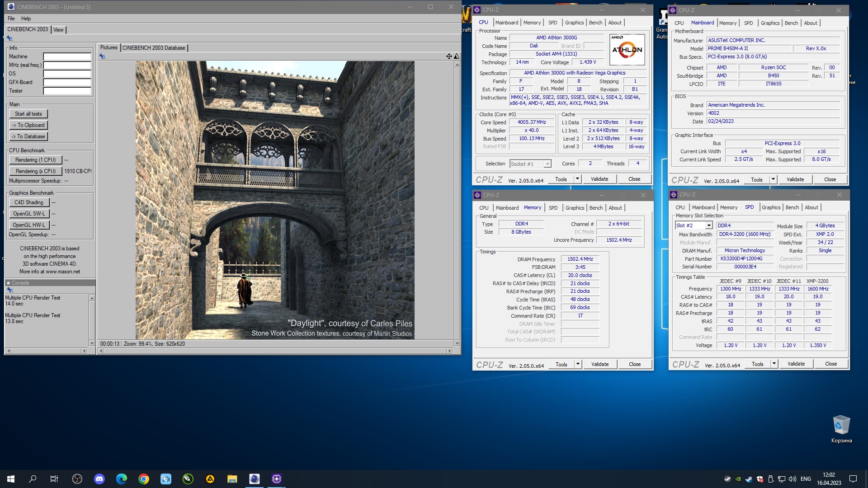Open Google Chrome from the taskbar
The width and height of the screenshot is (868, 488).
coord(144,479)
